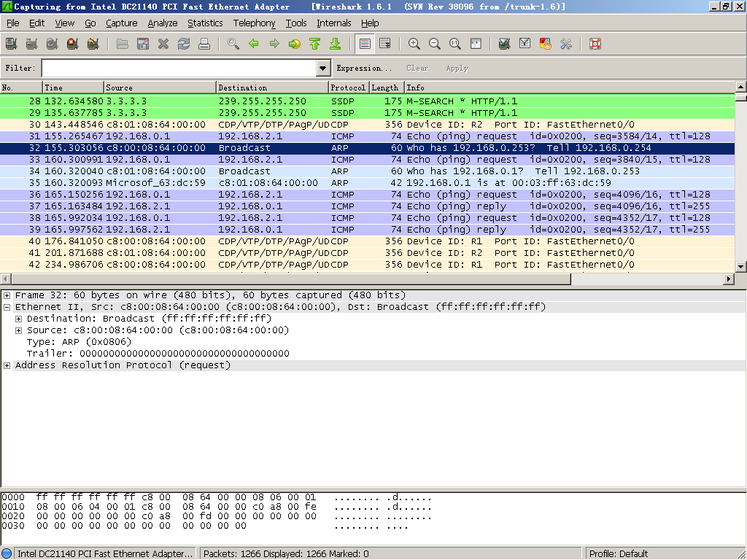Stop the running live capture
This screenshot has height=560, width=747.
click(x=73, y=44)
